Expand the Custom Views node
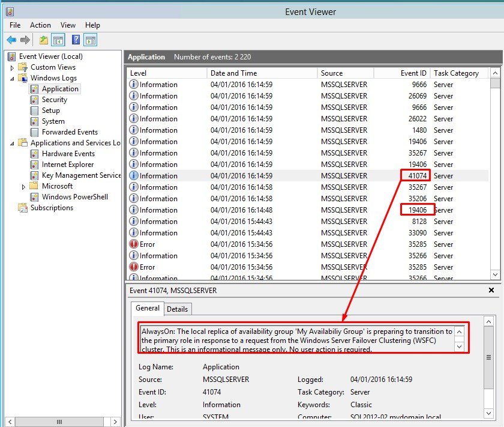This screenshot has width=504, height=427. (12, 67)
